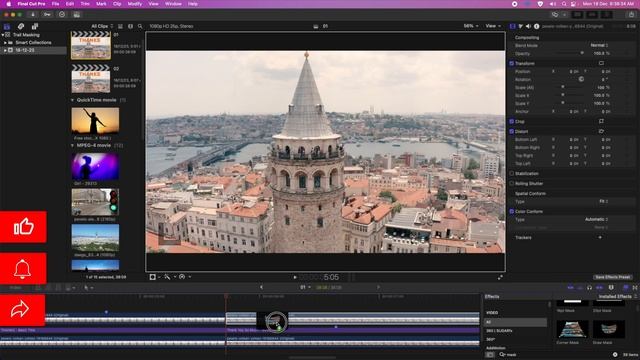
Task: Open the viewer View dropdown
Action: (493, 26)
